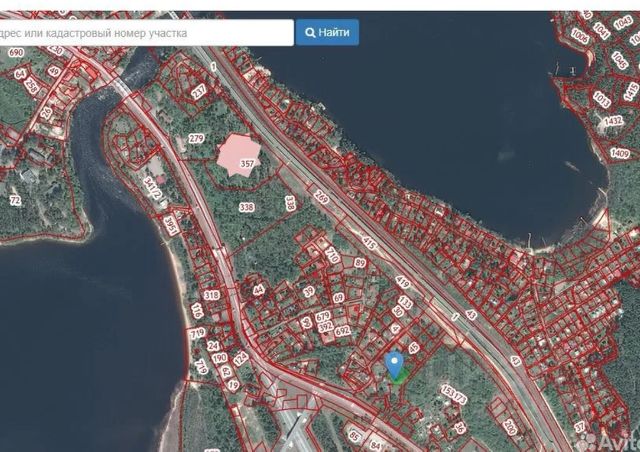Click parcel label 200
The height and width of the screenshot is (452, 640).
tap(509, 428)
